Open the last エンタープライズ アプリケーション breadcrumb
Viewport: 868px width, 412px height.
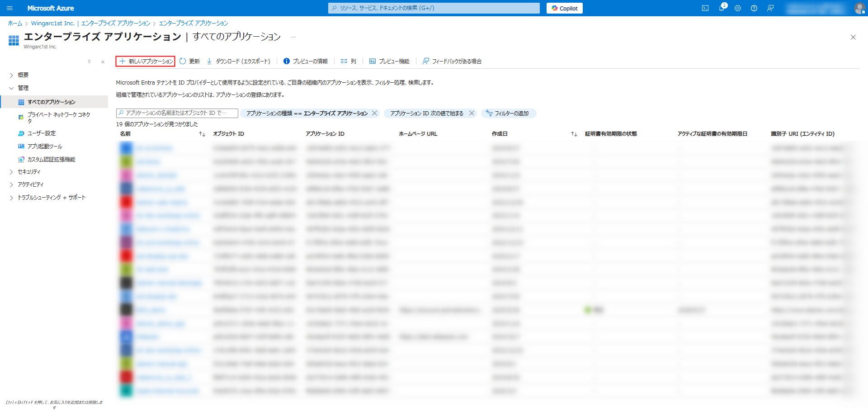pyautogui.click(x=193, y=23)
